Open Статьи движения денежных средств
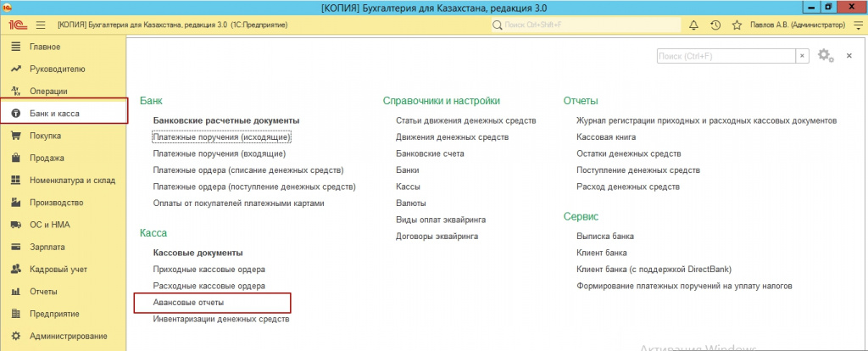The height and width of the screenshot is (351, 868). (466, 120)
